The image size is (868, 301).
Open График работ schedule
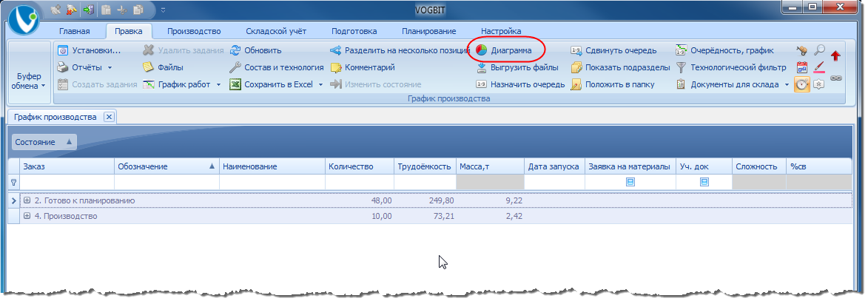[177, 84]
